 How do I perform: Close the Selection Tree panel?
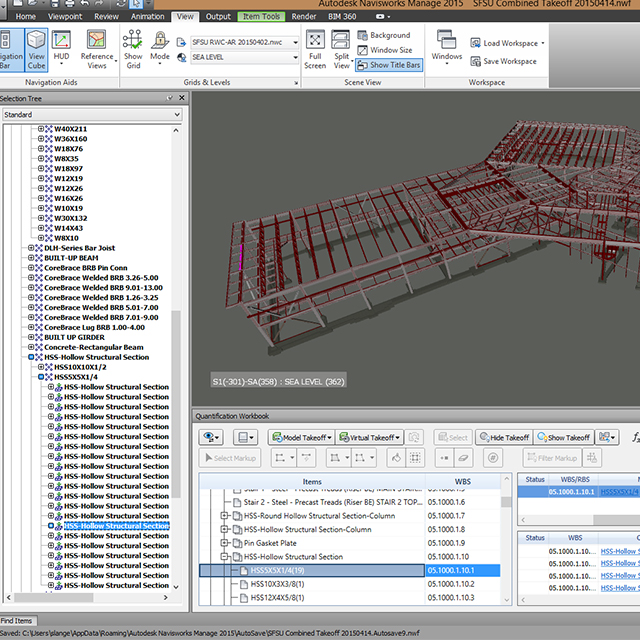pos(182,98)
